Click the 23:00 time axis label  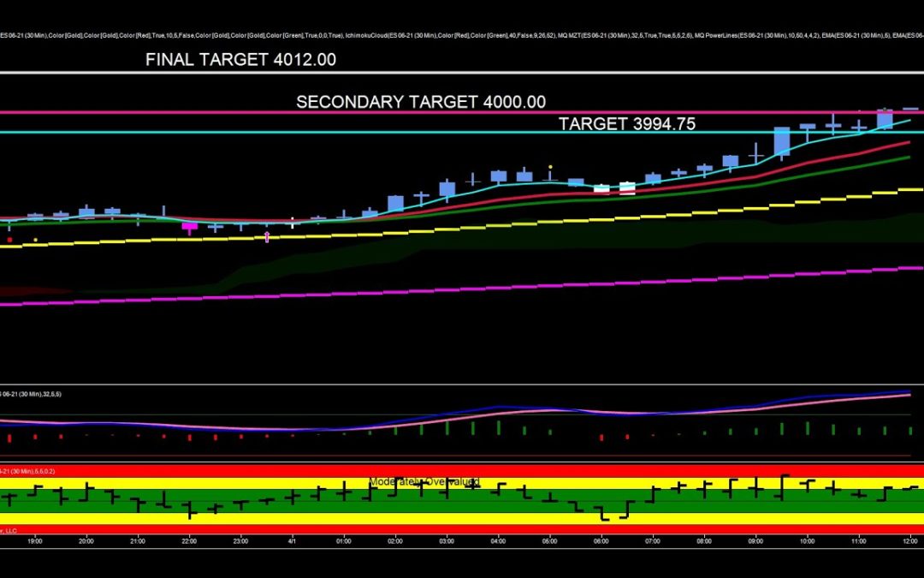240,541
